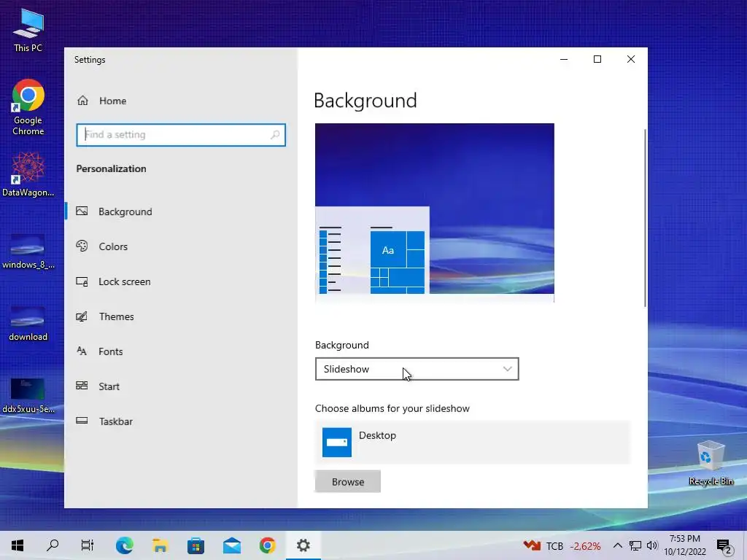Click the magnifier icon in settings search
This screenshot has width=747, height=560.
point(275,135)
